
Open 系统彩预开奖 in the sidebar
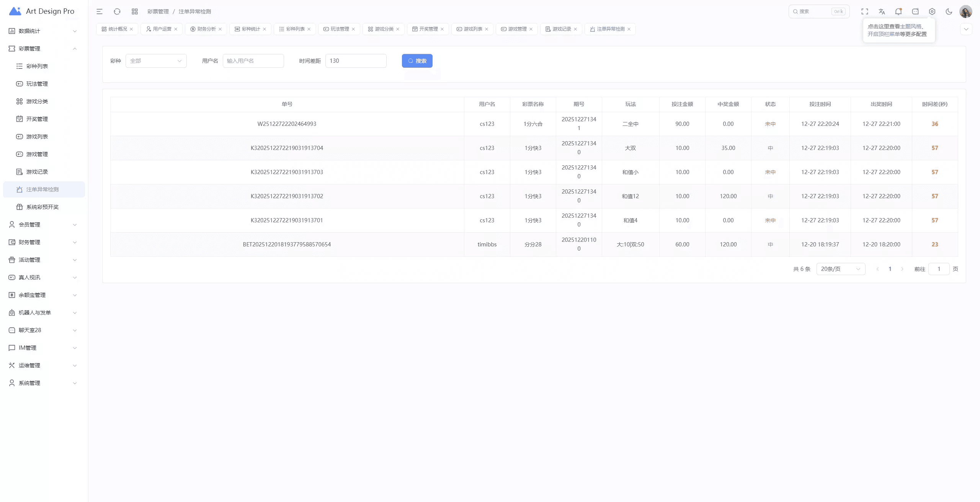[42, 207]
